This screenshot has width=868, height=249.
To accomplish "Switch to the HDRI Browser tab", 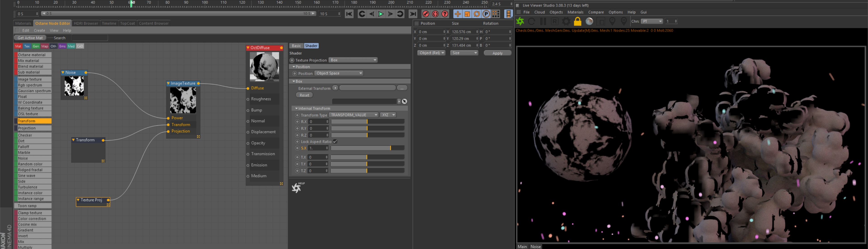I will tap(86, 23).
